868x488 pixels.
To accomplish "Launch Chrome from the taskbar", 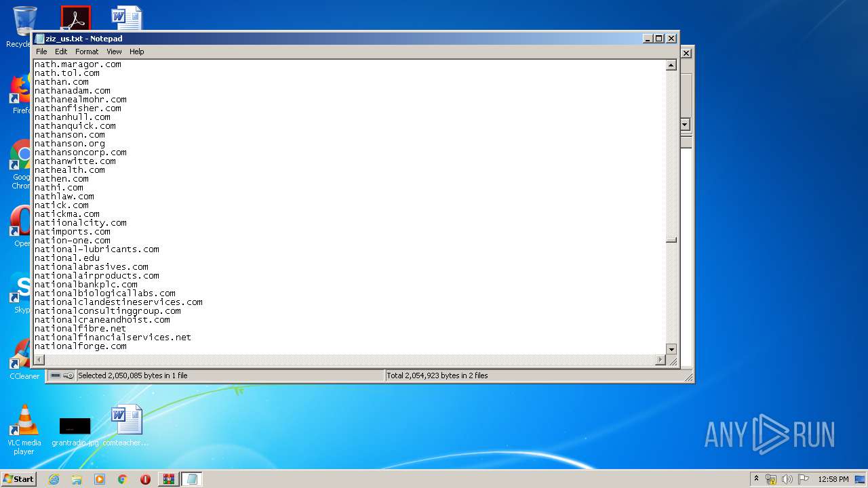I will 122,479.
